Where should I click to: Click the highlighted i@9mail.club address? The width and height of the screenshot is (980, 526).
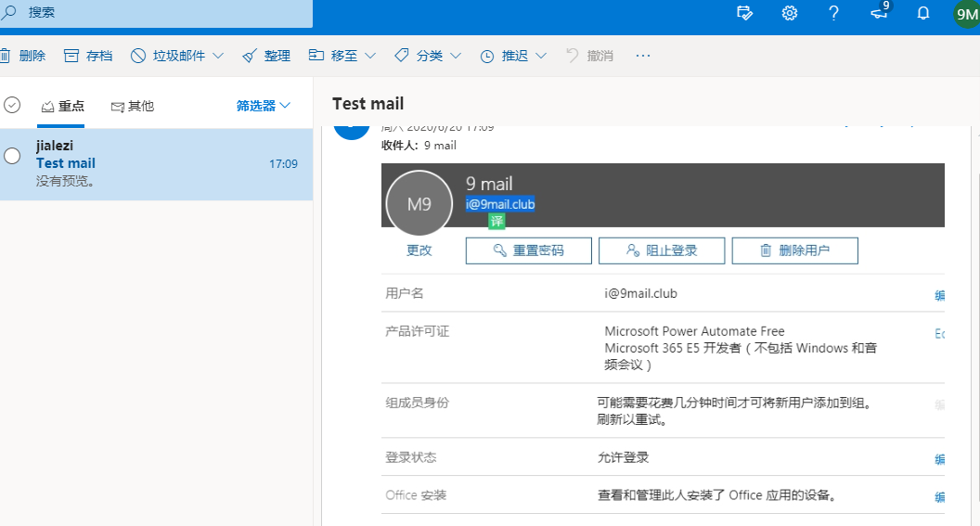(x=500, y=204)
